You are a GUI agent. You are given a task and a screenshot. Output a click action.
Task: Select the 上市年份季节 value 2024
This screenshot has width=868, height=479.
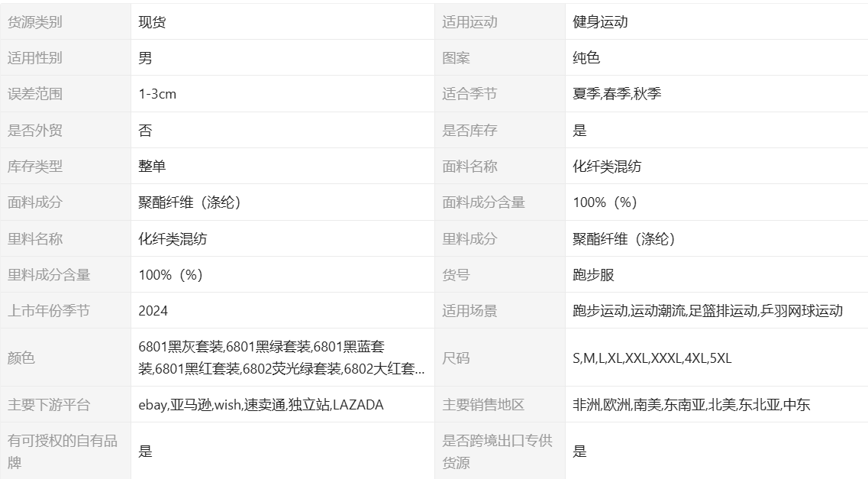click(x=153, y=311)
